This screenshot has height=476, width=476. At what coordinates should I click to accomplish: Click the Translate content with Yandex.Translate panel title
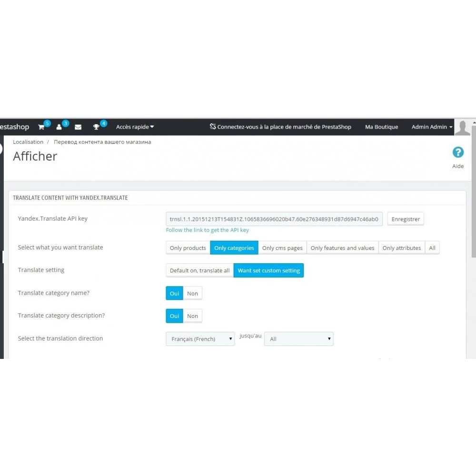tap(70, 198)
